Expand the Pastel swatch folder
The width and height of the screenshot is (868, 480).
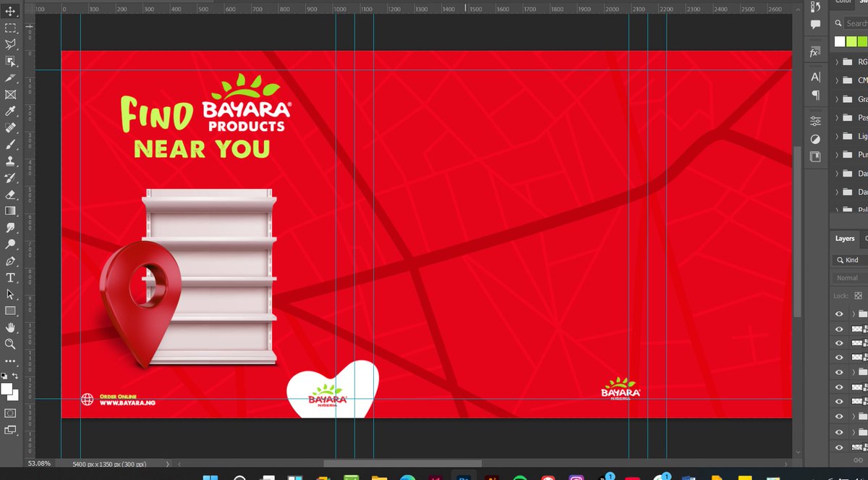pos(838,117)
